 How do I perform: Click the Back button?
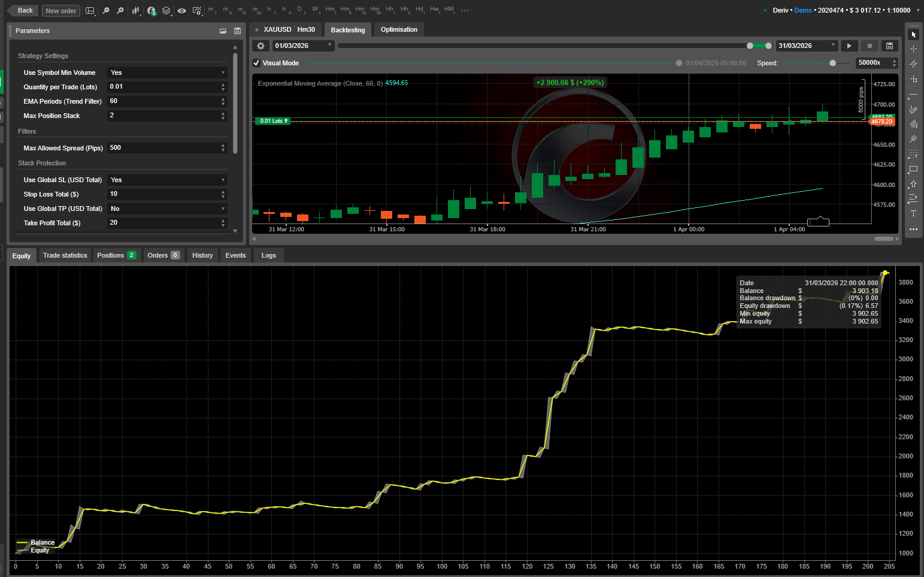coord(23,11)
